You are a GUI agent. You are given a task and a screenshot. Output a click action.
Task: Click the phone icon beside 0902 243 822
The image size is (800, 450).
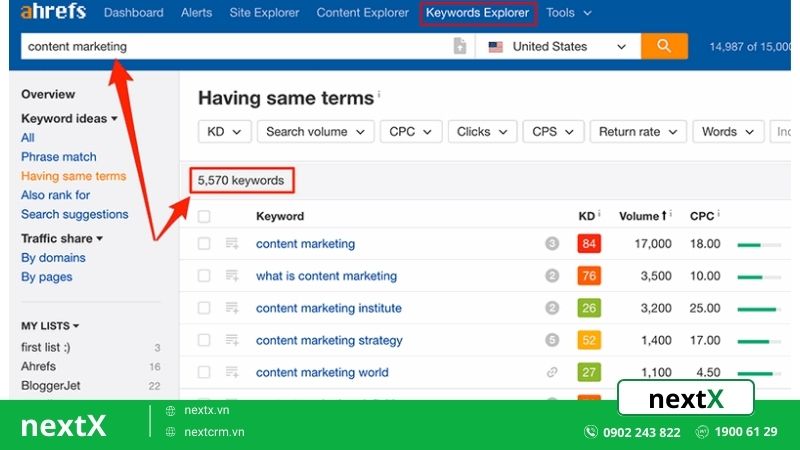tap(591, 432)
